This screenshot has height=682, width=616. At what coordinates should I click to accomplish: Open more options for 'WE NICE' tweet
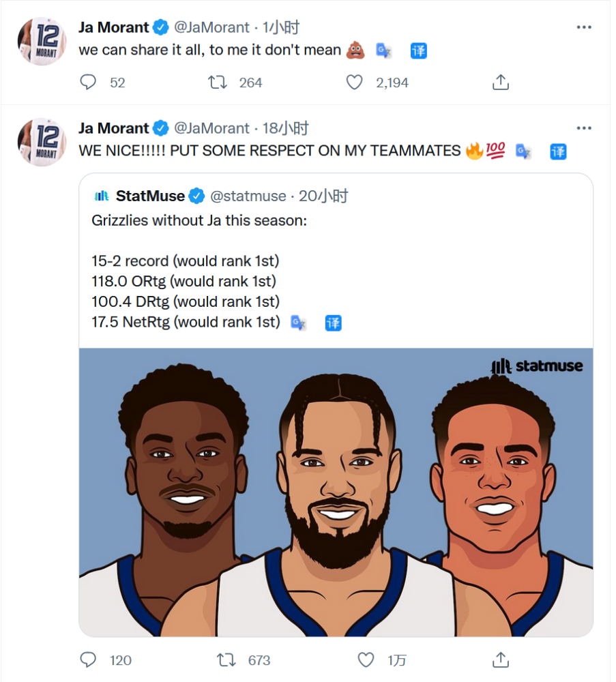click(x=584, y=128)
